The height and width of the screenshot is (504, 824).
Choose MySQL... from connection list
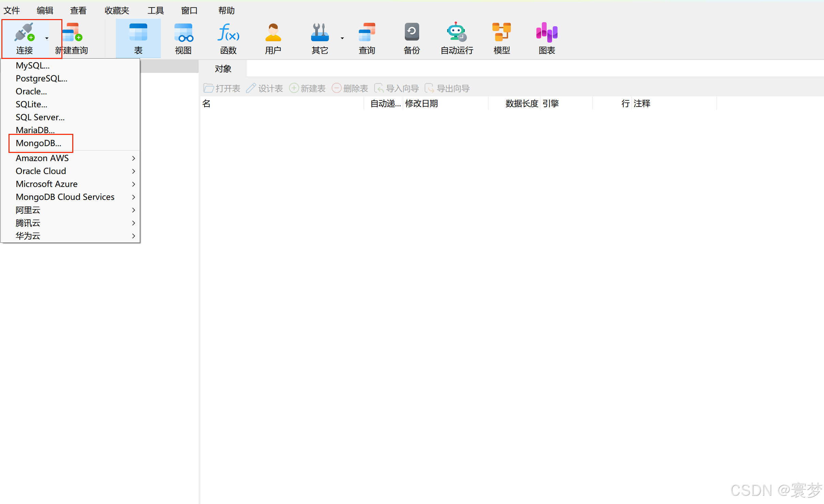point(33,65)
